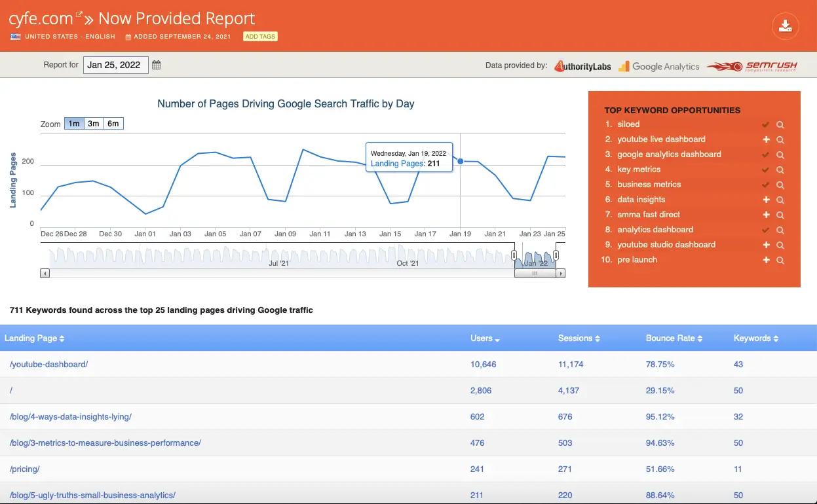The width and height of the screenshot is (817, 504).
Task: Search keyword analytics dashboard
Action: tap(780, 230)
